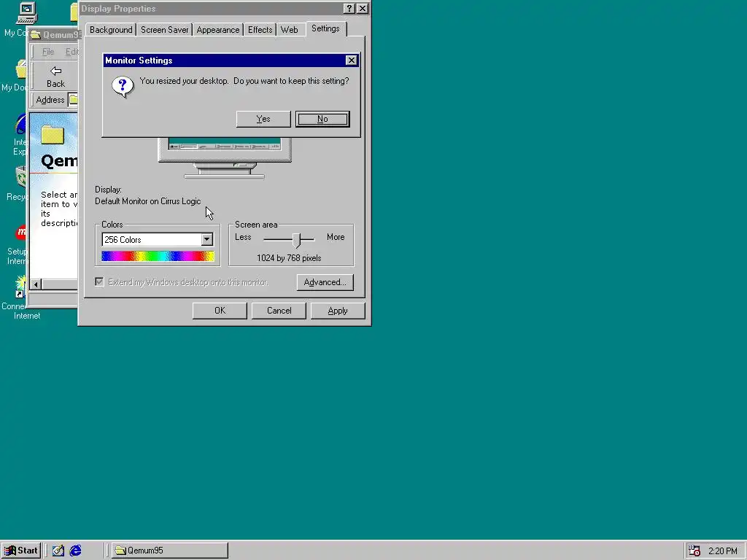Click OK in Display Properties
The image size is (747, 560).
click(220, 311)
